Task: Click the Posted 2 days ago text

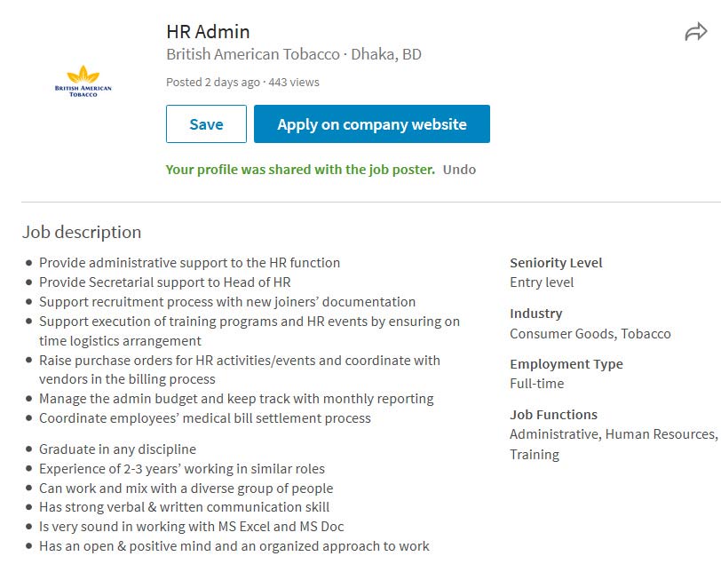Action: pyautogui.click(x=213, y=83)
